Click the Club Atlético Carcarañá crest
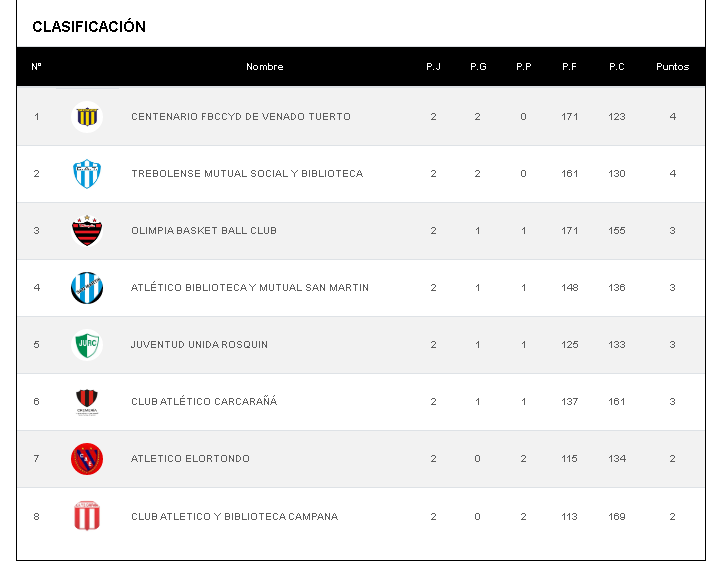This screenshot has height=571, width=722. pos(87,402)
